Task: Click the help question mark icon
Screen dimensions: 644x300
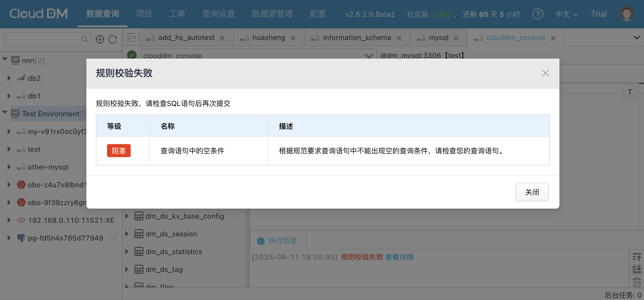Action: [538, 14]
